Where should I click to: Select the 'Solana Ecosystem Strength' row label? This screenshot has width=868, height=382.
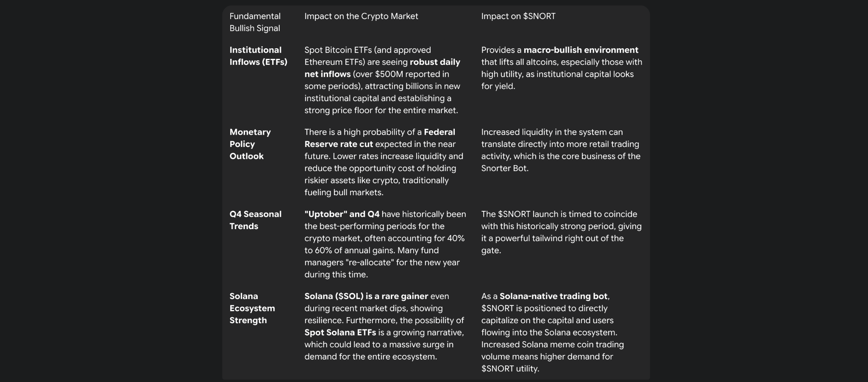(252, 308)
